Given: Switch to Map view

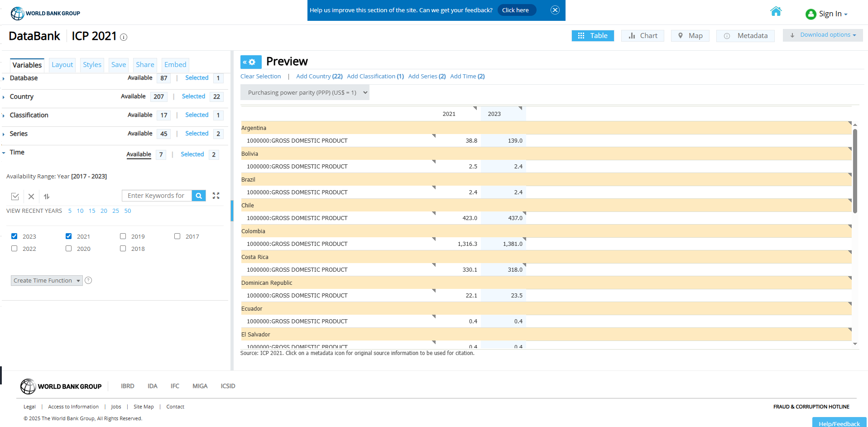Looking at the screenshot, I should [x=690, y=36].
